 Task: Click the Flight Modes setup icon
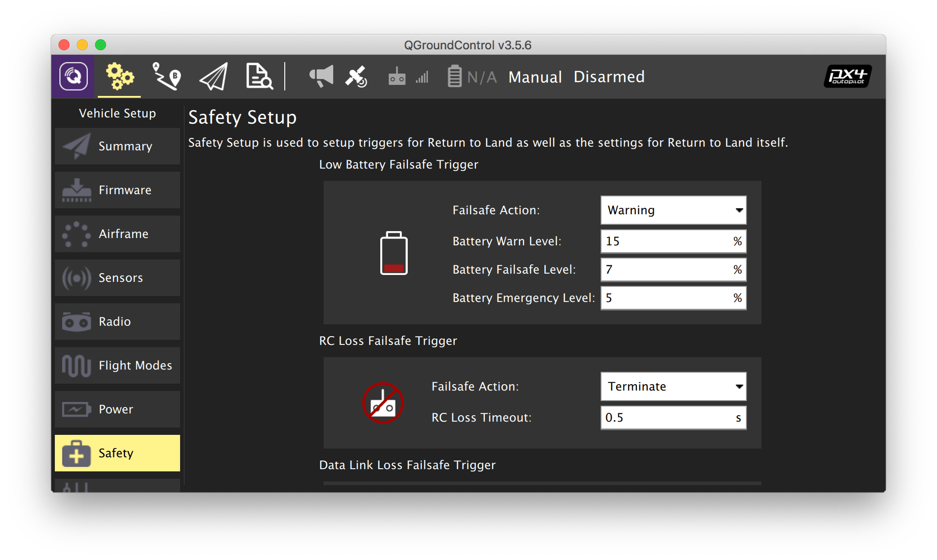coord(75,365)
